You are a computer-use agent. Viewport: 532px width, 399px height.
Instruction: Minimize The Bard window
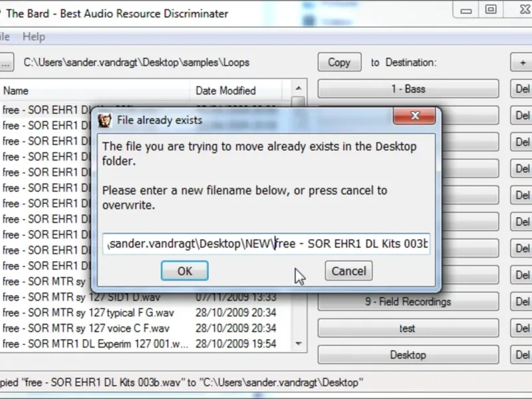point(466,10)
